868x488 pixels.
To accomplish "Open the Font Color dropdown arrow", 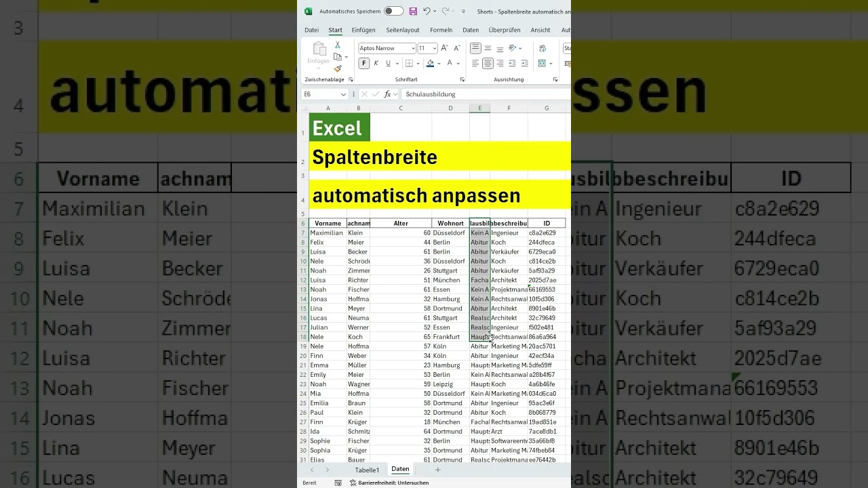I will coord(458,64).
